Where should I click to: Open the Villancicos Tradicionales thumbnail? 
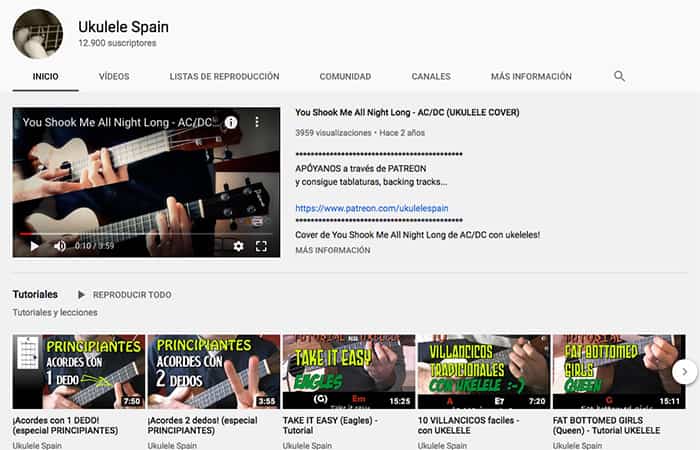click(484, 372)
